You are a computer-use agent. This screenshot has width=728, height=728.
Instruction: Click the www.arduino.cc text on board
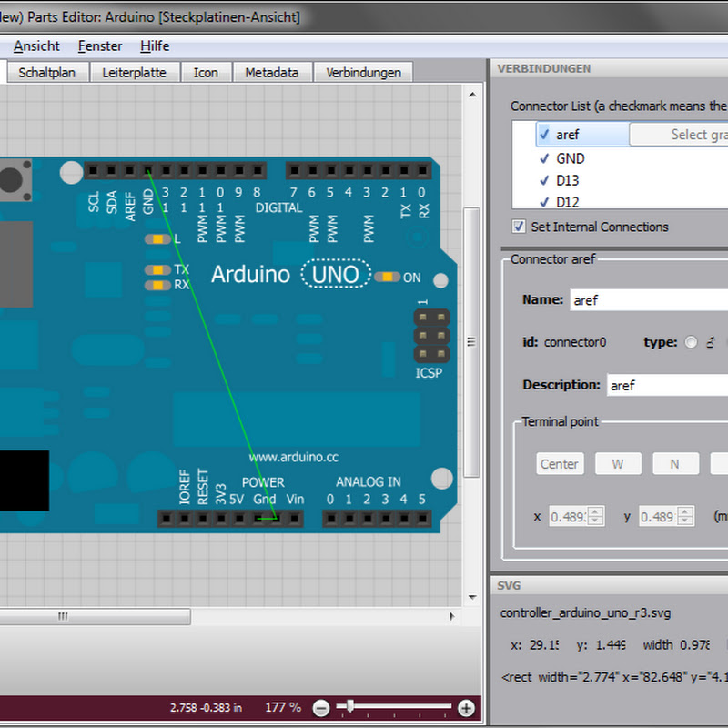click(x=293, y=458)
